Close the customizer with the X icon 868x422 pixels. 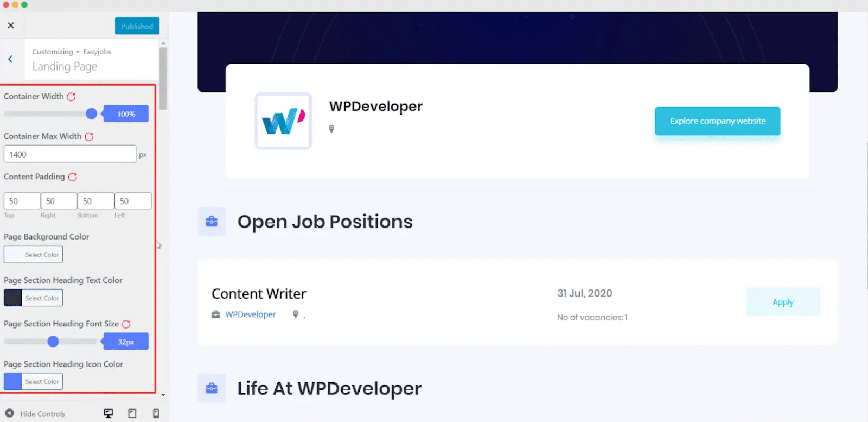click(x=11, y=26)
